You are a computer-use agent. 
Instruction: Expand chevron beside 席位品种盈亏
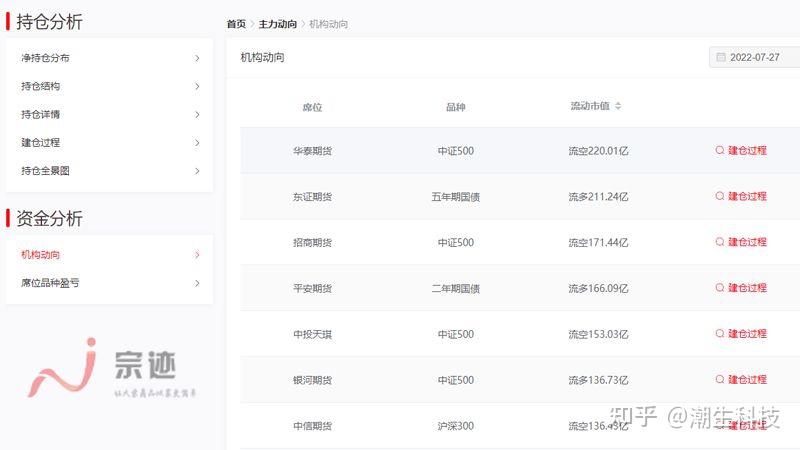(x=197, y=283)
